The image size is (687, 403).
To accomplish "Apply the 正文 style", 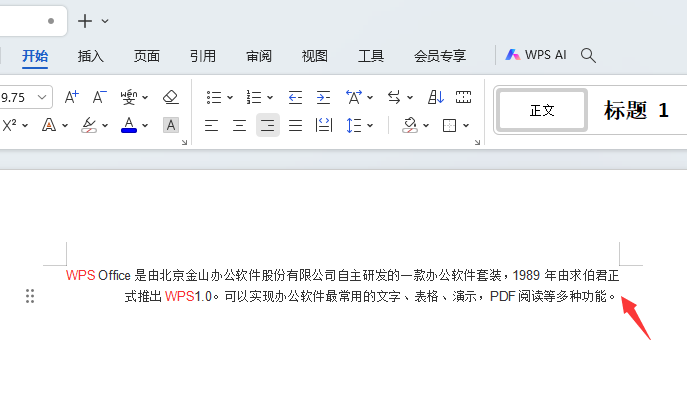I will pos(542,110).
